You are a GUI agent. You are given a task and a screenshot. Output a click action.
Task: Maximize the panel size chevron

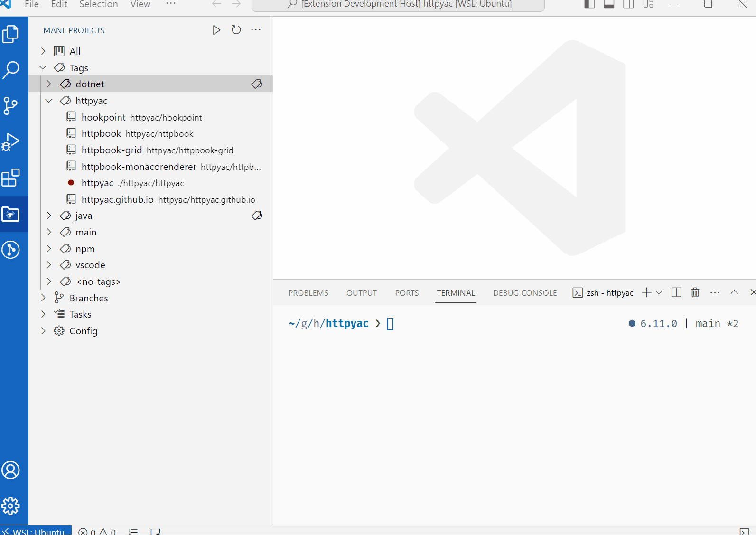734,292
